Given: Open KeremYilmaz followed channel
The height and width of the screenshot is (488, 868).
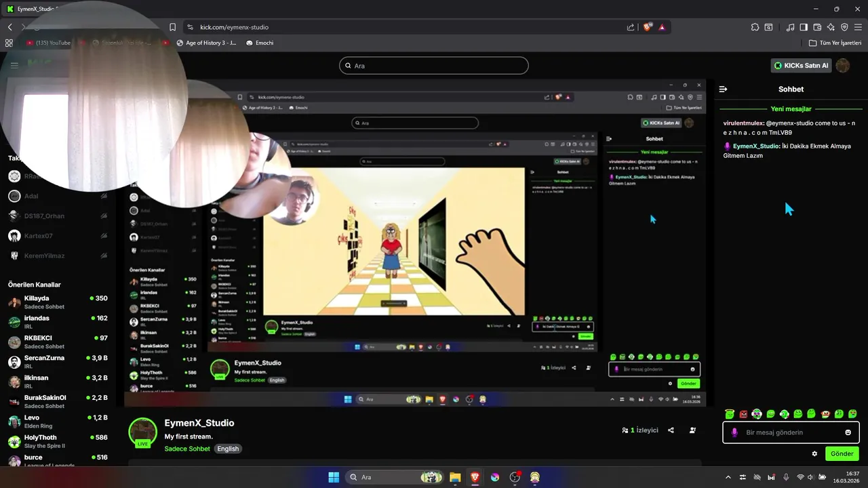Looking at the screenshot, I should point(58,256).
